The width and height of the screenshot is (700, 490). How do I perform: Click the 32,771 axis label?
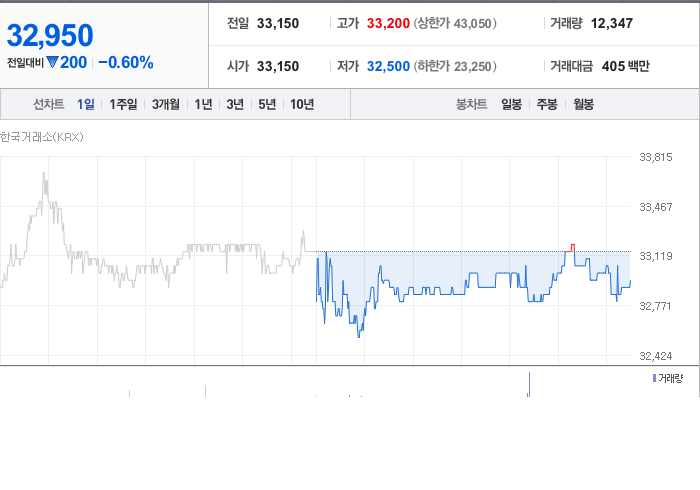tap(655, 306)
